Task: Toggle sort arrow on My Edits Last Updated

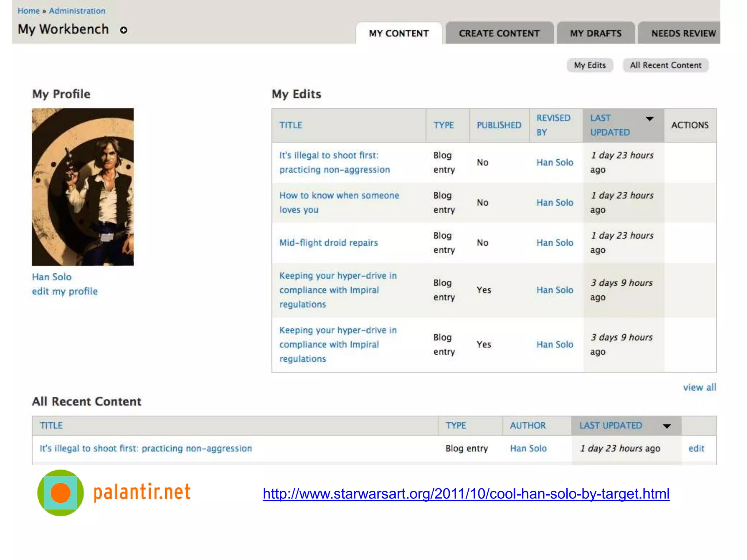Action: (x=649, y=119)
